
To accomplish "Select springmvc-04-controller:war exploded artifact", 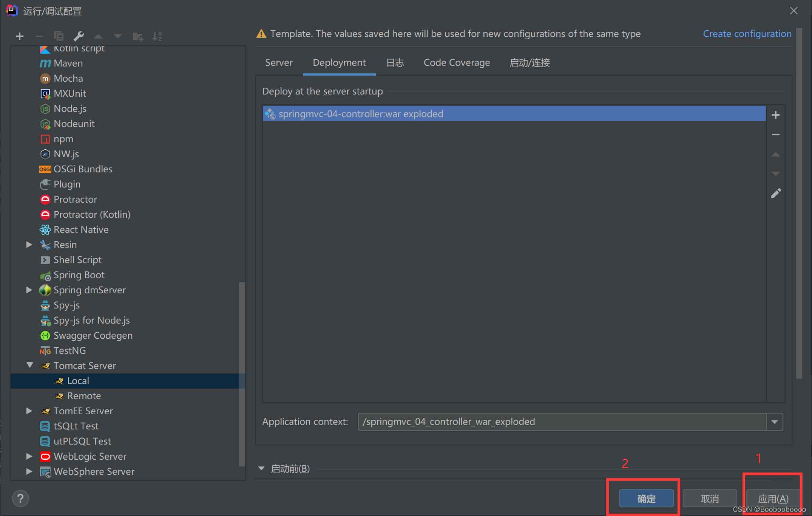I will [x=514, y=114].
